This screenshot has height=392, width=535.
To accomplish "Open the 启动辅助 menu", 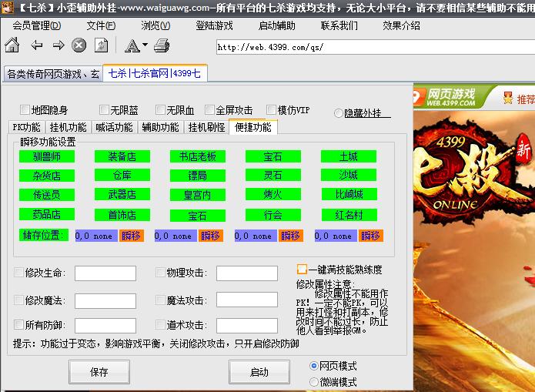I will [276, 25].
